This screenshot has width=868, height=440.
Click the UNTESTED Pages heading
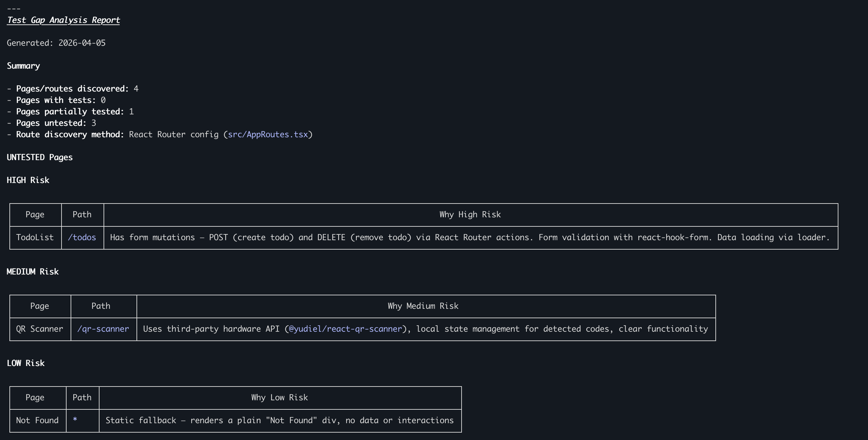(x=40, y=157)
